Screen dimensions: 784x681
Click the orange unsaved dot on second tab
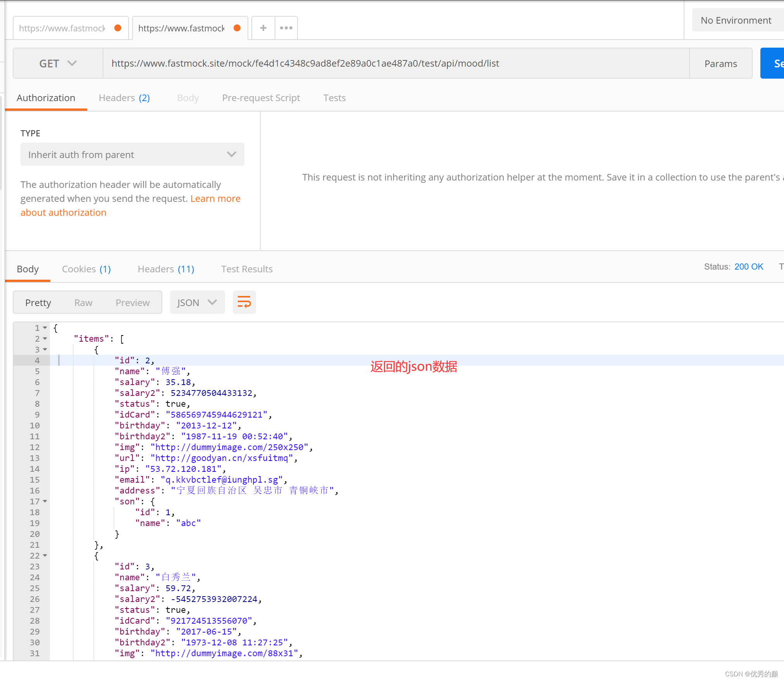[x=237, y=28]
